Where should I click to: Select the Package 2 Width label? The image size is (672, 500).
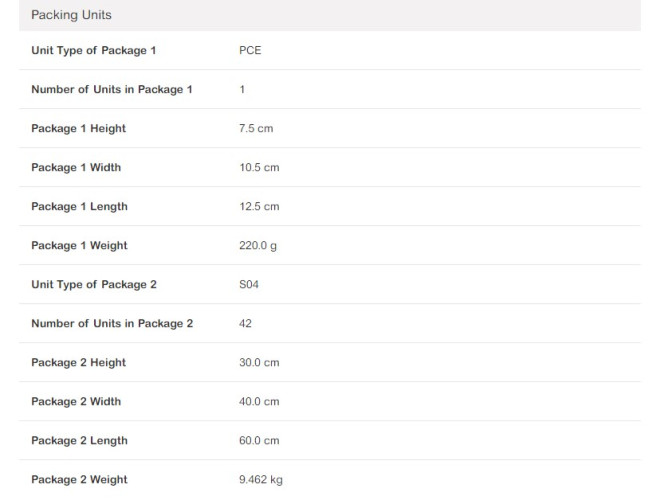tap(76, 401)
